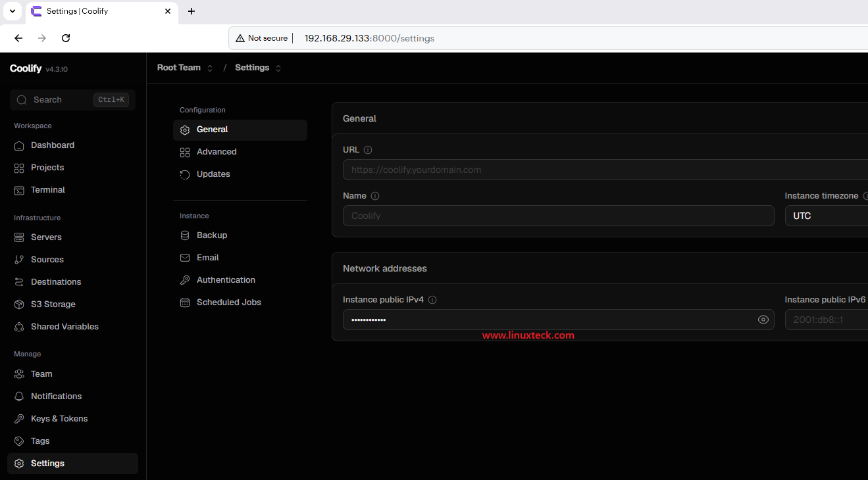868x480 pixels.
Task: Click the Dashboard home icon
Action: tap(19, 145)
